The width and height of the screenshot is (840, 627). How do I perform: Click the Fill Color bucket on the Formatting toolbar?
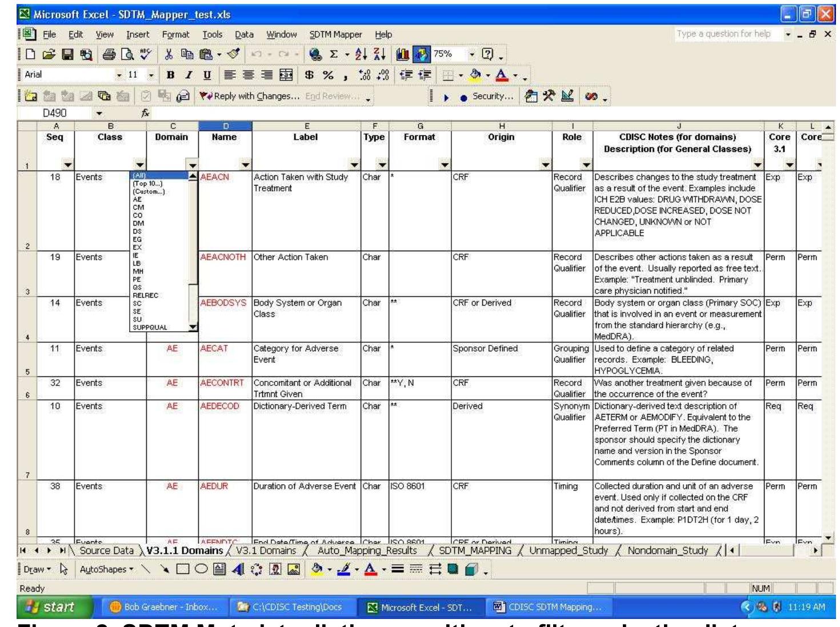pyautogui.click(x=475, y=75)
